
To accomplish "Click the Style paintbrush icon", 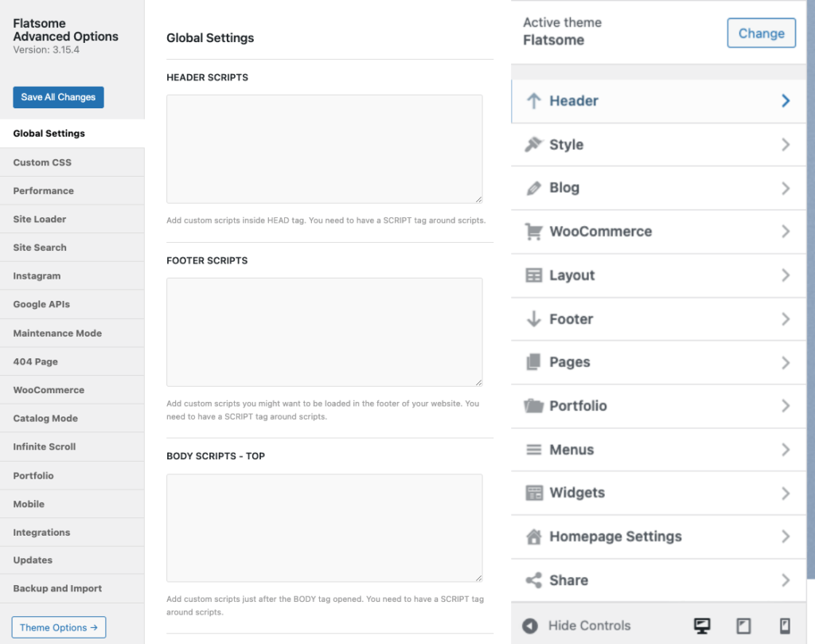I will [533, 145].
